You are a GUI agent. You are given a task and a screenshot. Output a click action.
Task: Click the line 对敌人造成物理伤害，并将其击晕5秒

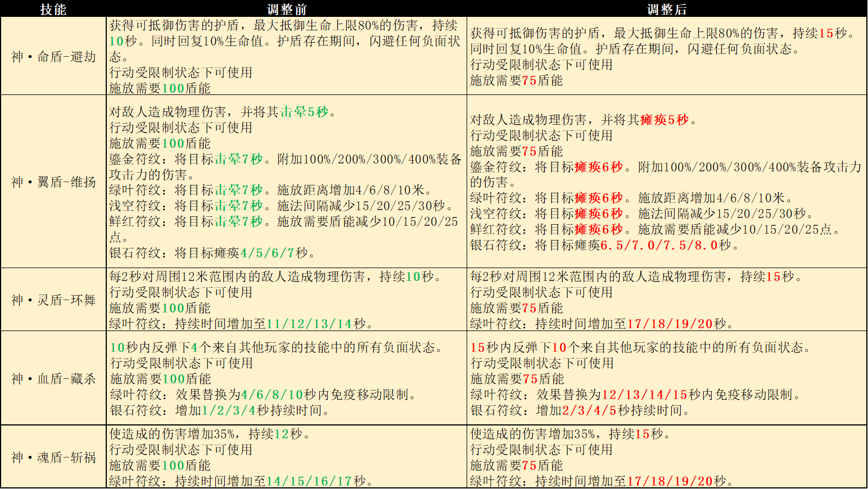click(x=223, y=112)
